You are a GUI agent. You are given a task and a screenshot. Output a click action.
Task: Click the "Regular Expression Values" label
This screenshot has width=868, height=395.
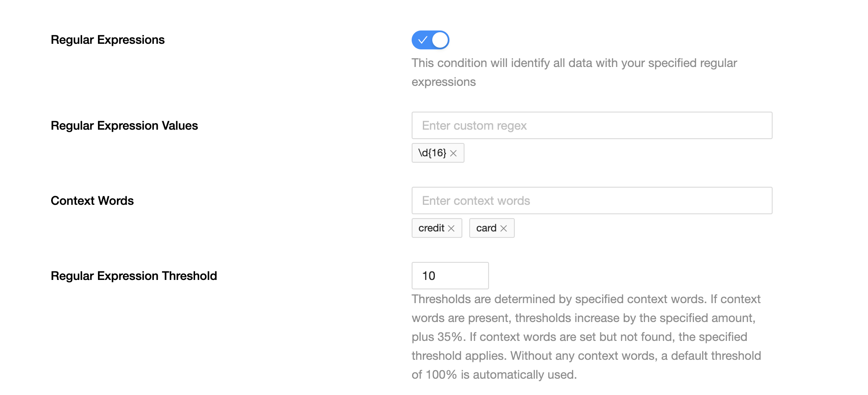click(x=124, y=126)
